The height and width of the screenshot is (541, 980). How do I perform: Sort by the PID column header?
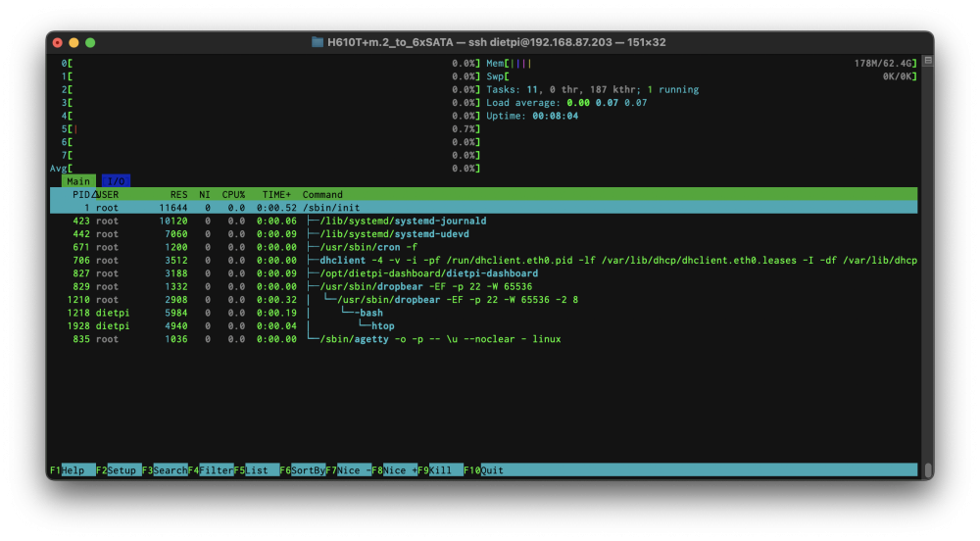[81, 195]
